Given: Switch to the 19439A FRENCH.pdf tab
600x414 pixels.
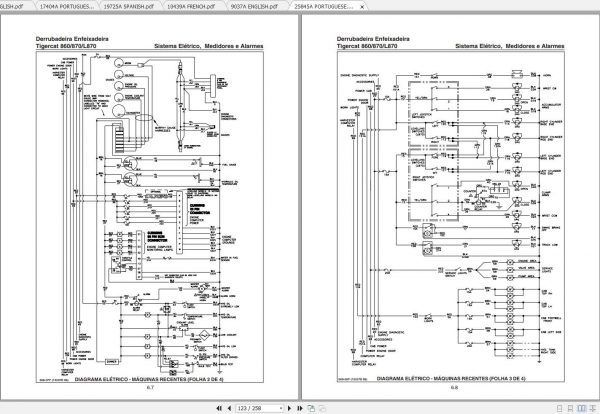Looking at the screenshot, I should (x=191, y=7).
